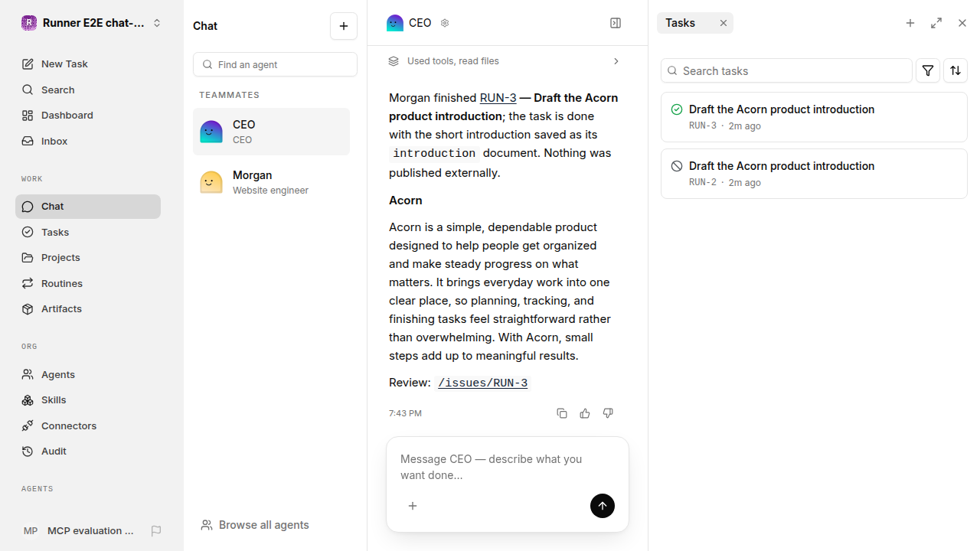Create a new chat with plus button
Screen dimensions: 980x551
tap(344, 26)
